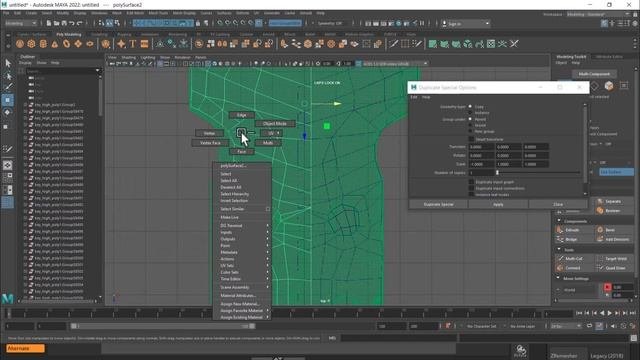The height and width of the screenshot is (360, 640).
Task: Select World group-under radio button
Action: 470,125
